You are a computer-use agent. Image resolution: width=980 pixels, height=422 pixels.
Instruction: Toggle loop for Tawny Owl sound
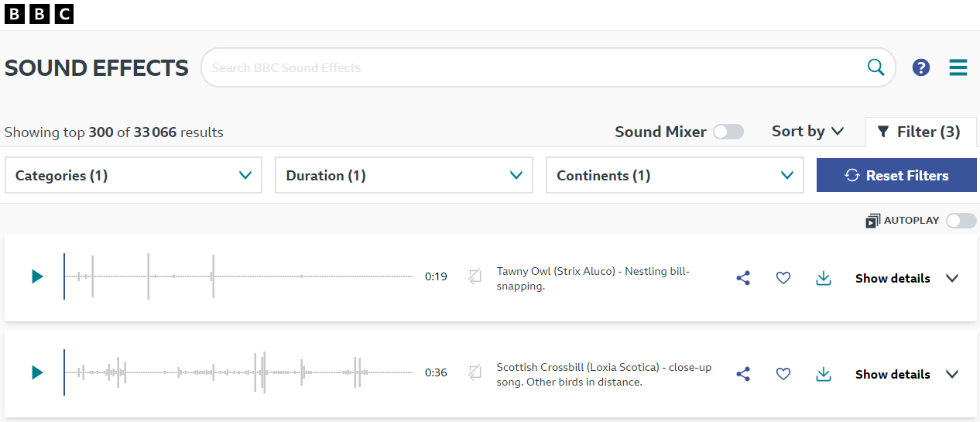point(475,276)
